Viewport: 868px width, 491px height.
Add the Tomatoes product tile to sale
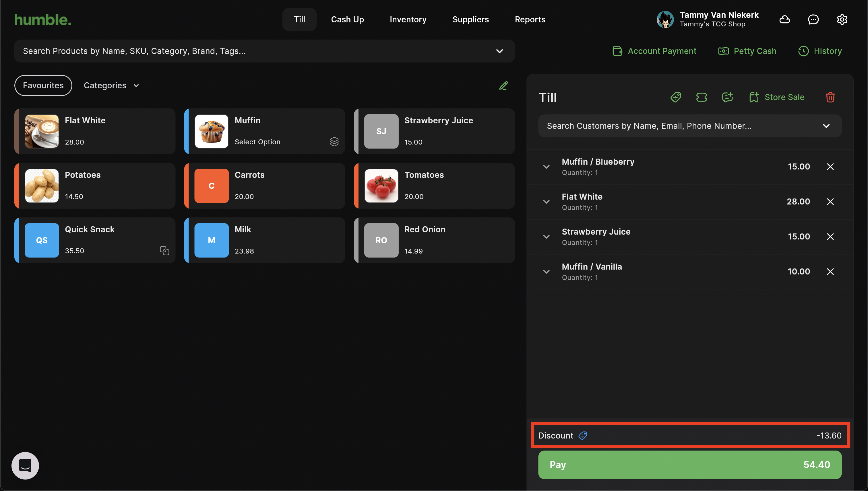(x=434, y=186)
